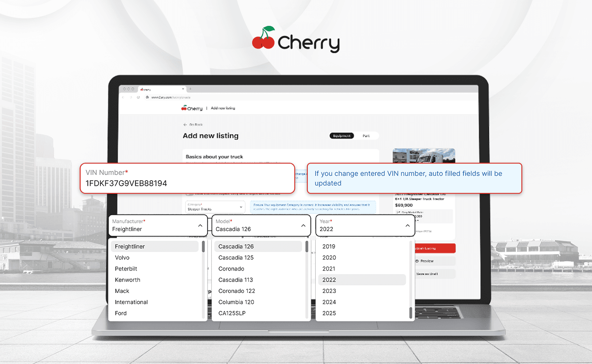Click the eye icon on the Preview button
Screen dimensions: 592x364
[x=417, y=261]
